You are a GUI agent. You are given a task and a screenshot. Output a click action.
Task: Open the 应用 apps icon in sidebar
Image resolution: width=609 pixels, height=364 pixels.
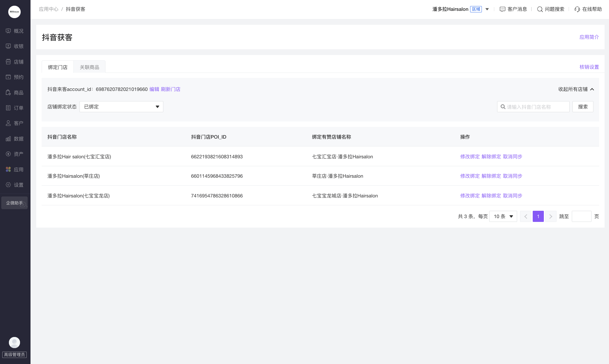pyautogui.click(x=8, y=169)
